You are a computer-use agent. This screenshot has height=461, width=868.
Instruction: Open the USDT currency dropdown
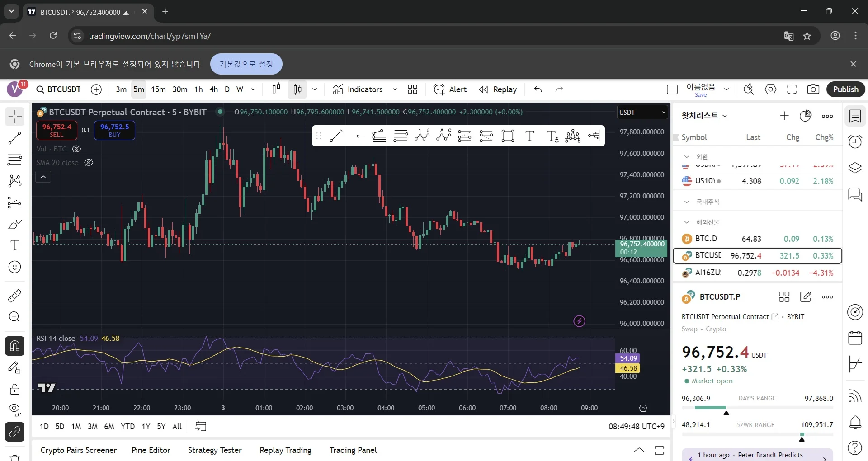(x=642, y=113)
